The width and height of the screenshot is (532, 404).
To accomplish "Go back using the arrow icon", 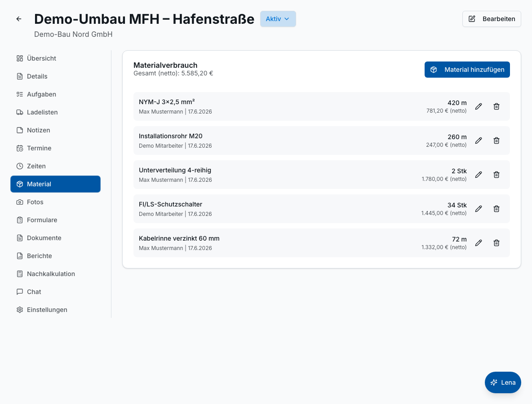I will click(19, 19).
